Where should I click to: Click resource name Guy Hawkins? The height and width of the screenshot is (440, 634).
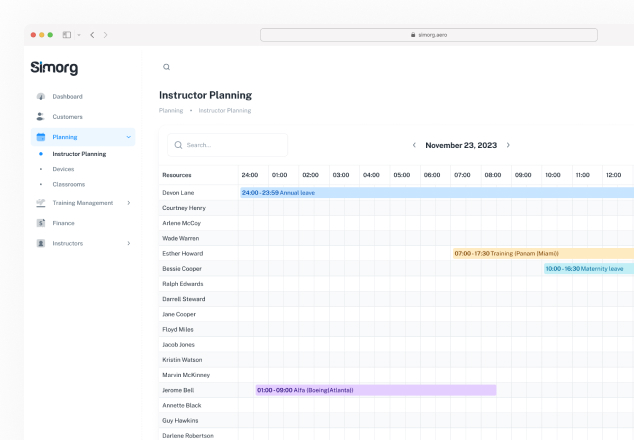pos(180,421)
